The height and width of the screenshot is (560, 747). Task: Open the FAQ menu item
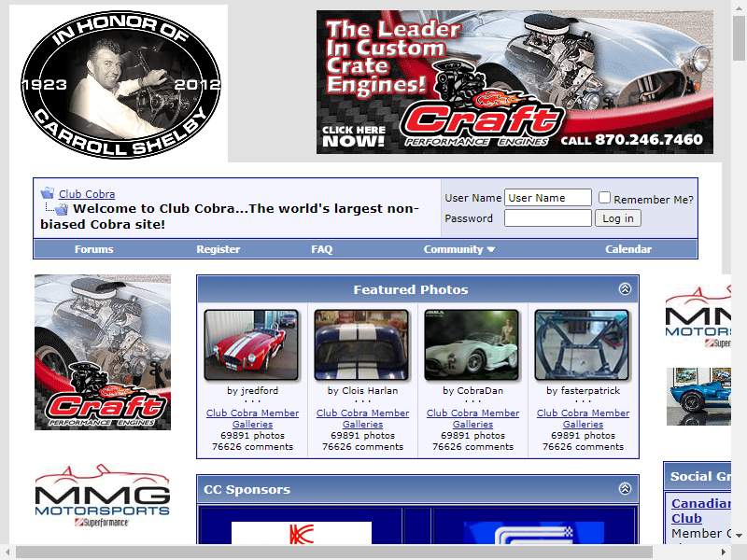pos(321,249)
